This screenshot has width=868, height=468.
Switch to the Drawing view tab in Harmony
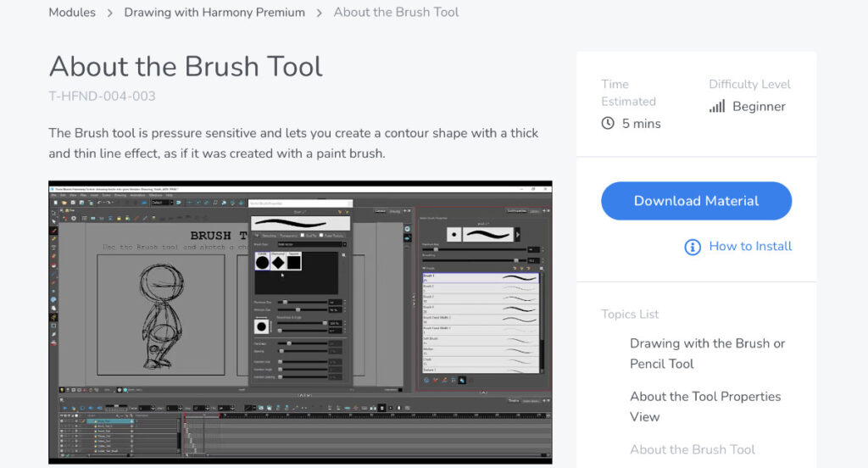point(395,212)
